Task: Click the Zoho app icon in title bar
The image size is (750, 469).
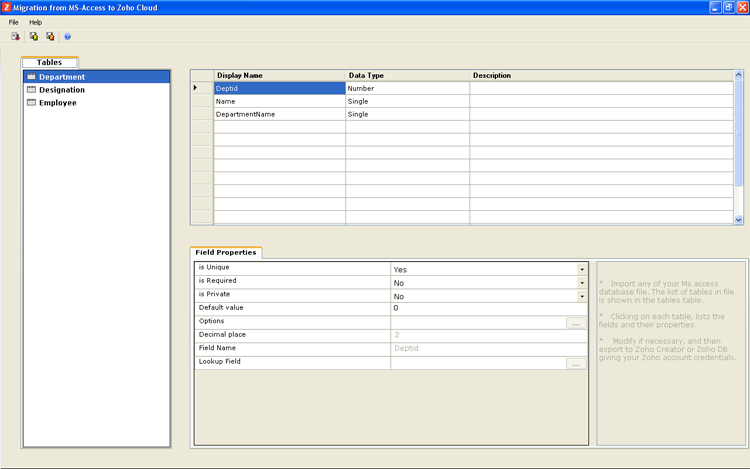Action: [x=8, y=7]
